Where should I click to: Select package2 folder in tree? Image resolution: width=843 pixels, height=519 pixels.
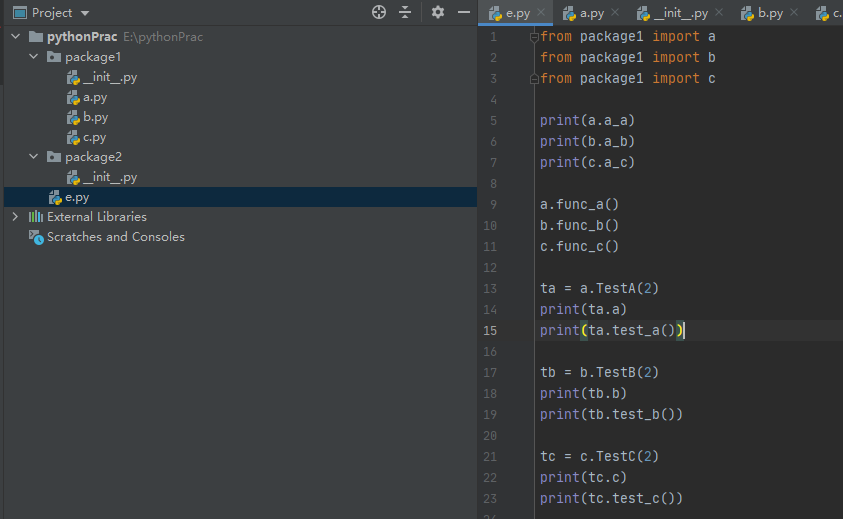[x=94, y=157]
